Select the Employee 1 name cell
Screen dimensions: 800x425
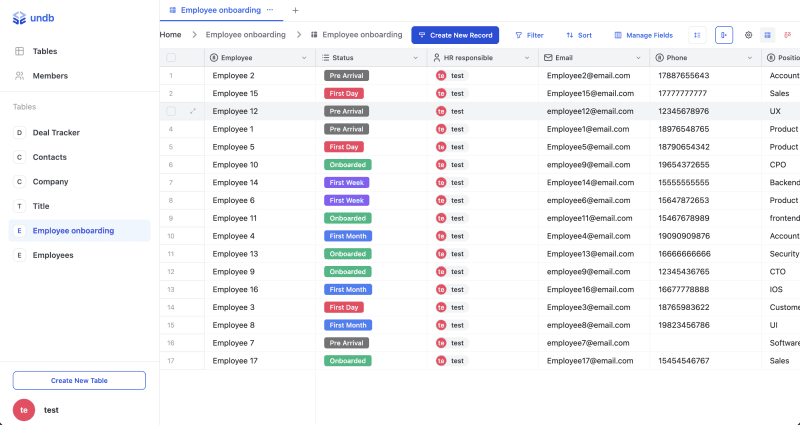tap(260, 129)
